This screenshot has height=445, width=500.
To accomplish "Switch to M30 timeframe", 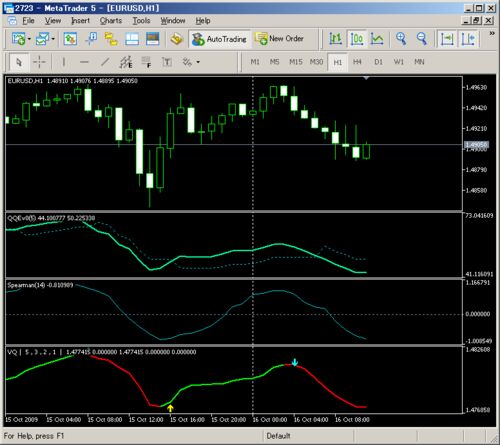I will click(316, 62).
